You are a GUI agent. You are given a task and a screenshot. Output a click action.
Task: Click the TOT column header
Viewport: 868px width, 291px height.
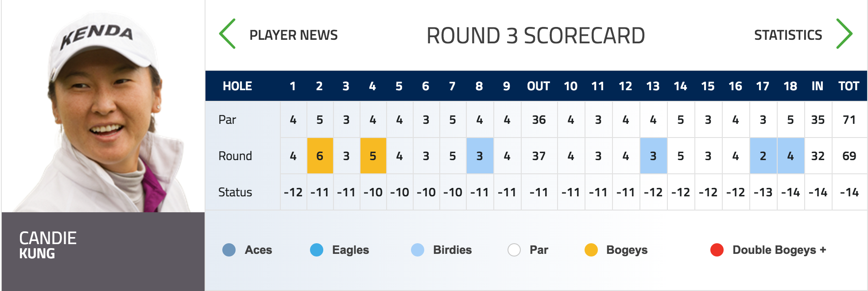849,86
